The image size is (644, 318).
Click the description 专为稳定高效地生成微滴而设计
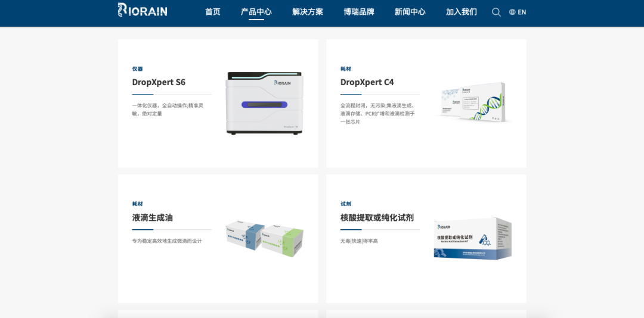167,241
